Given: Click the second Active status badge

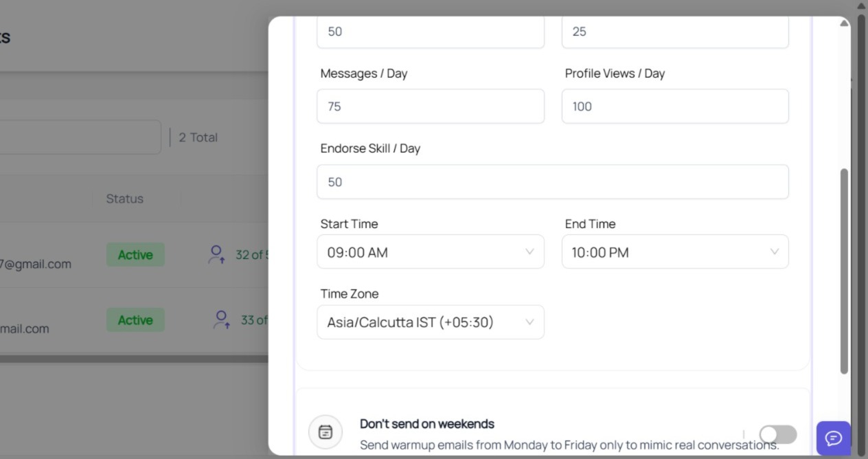Looking at the screenshot, I should pyautogui.click(x=135, y=320).
